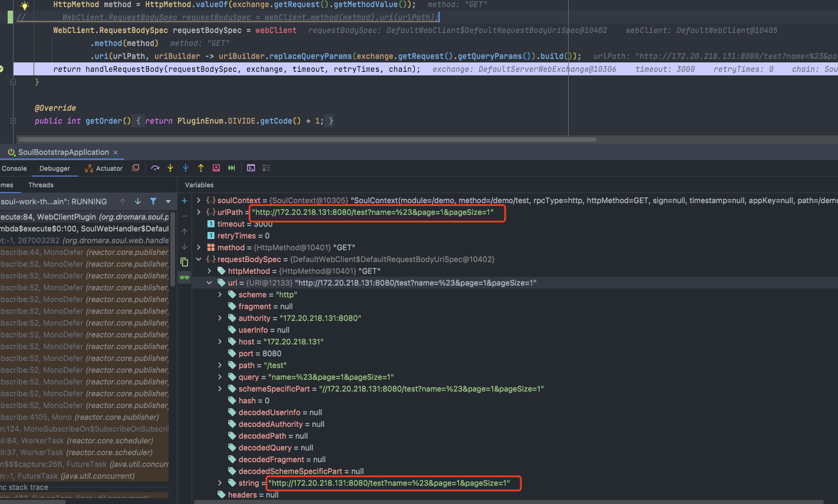Click the Duplicate Watch copy icon
The image size is (838, 504).
pos(184,262)
